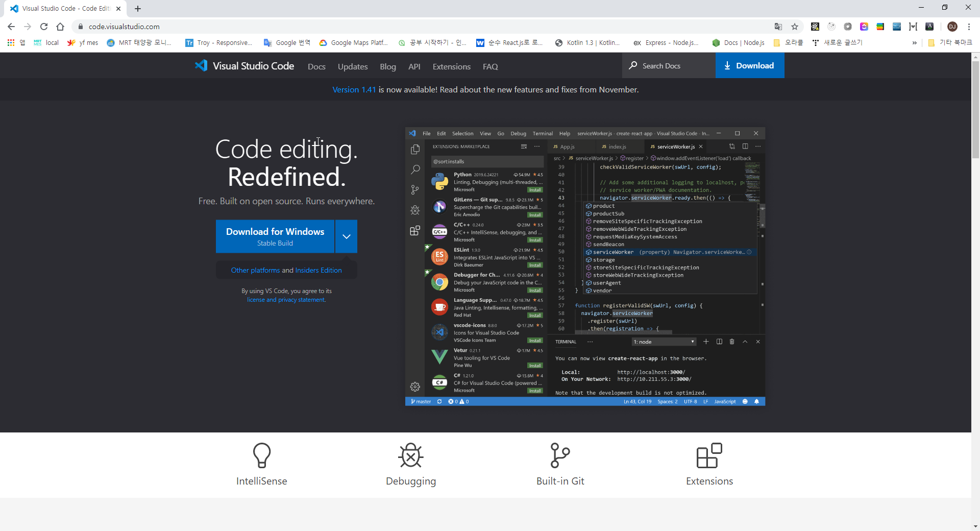Open the Extensions nav item
The image size is (980, 531).
pyautogui.click(x=452, y=66)
